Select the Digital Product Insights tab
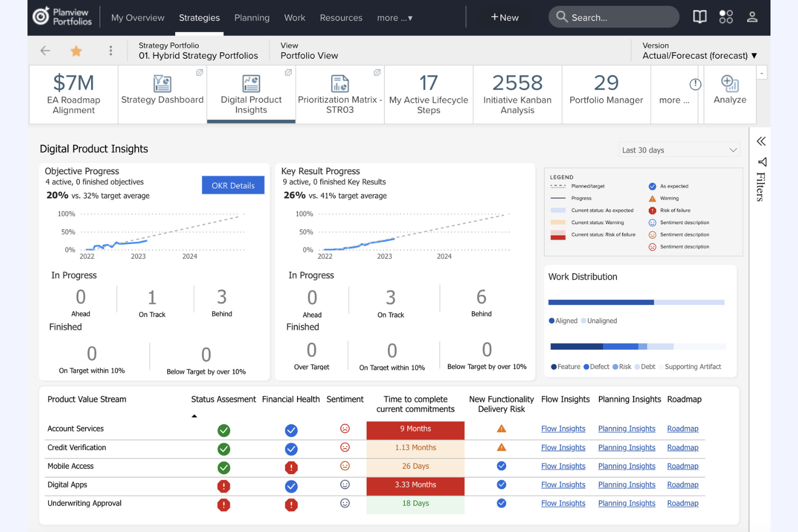 click(251, 95)
